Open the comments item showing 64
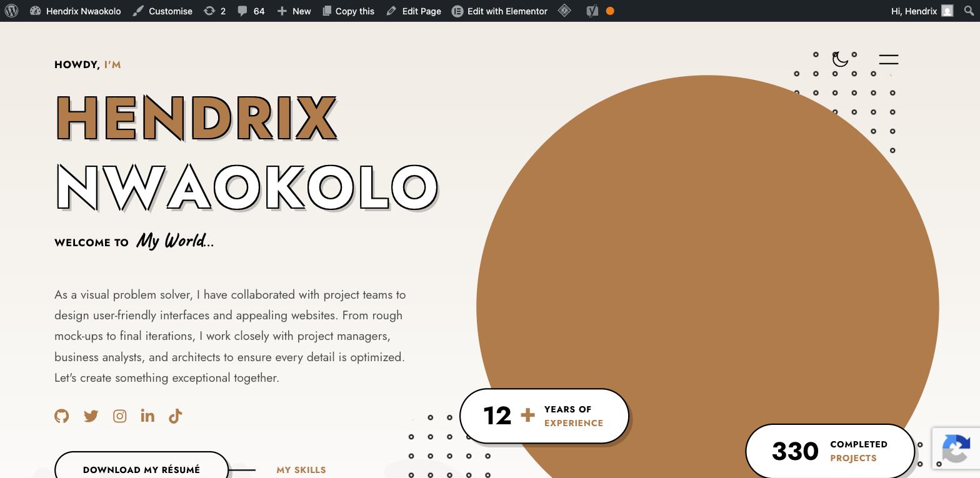 [x=251, y=11]
